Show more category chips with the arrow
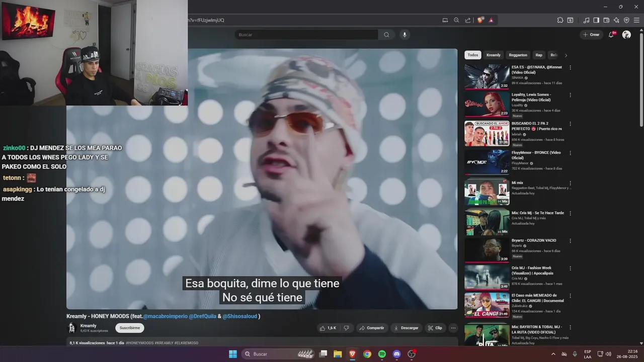 (x=566, y=55)
